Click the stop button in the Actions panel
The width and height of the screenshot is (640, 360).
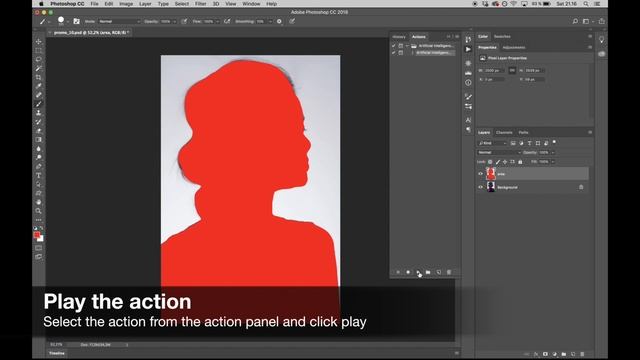[398, 272]
